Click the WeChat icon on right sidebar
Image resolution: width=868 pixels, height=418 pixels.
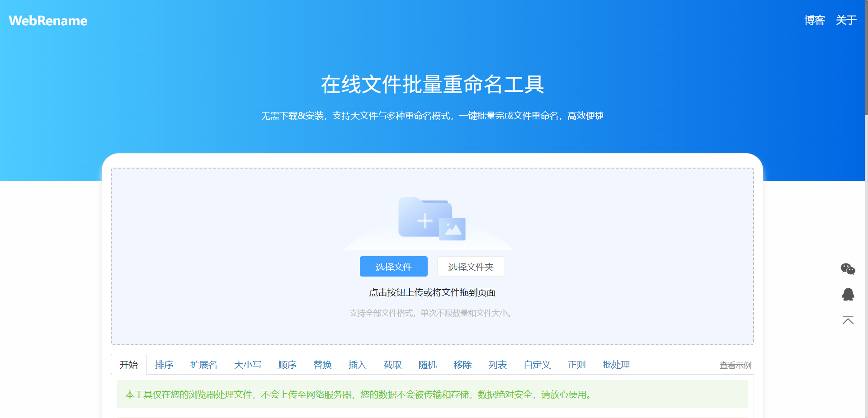(848, 269)
